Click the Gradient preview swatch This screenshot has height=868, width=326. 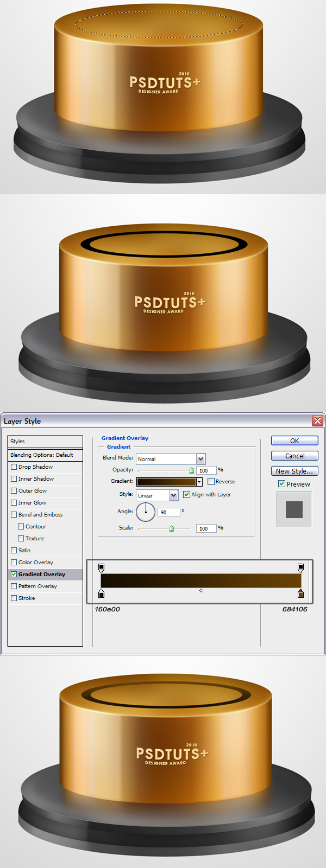166,482
